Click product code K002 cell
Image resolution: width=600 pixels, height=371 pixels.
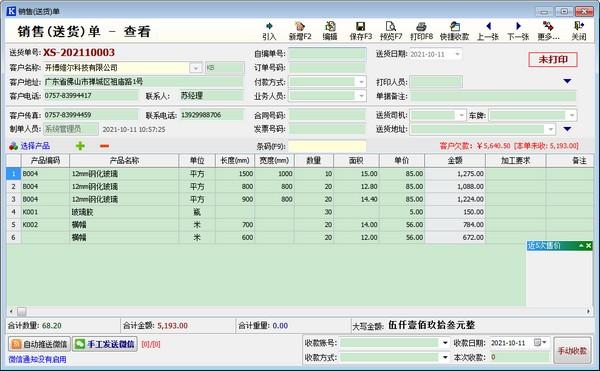[x=45, y=225]
